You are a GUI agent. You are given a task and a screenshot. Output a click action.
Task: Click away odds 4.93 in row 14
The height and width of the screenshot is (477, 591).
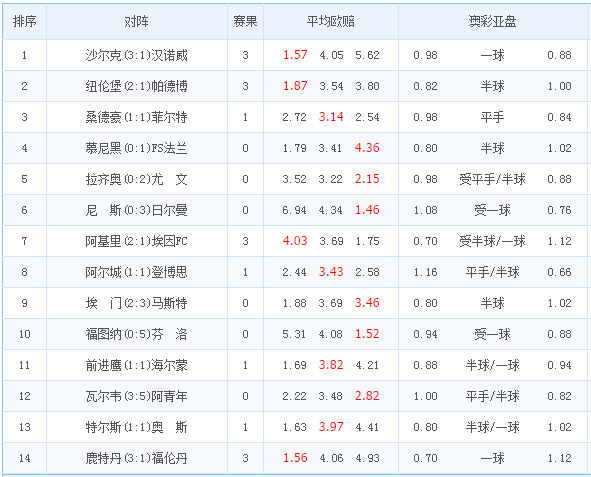(367, 458)
